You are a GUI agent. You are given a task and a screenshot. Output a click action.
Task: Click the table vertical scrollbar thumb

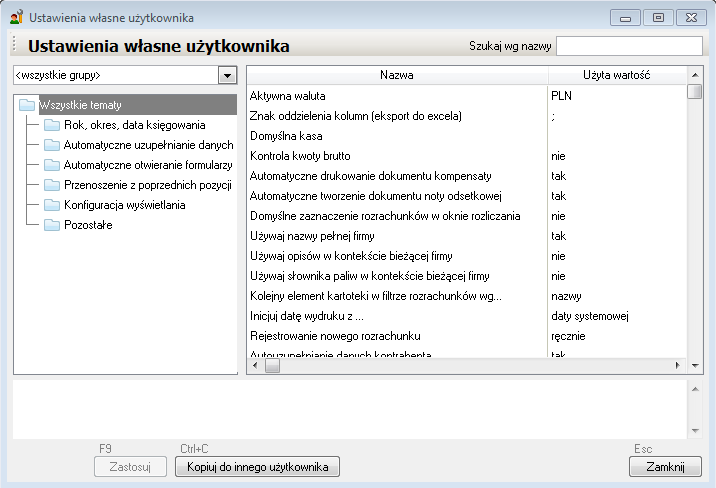click(x=695, y=91)
